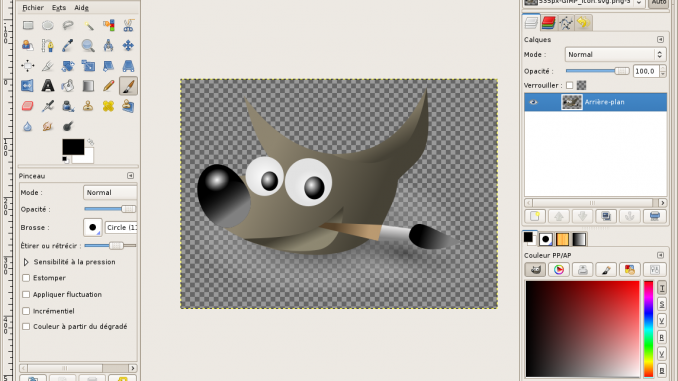This screenshot has width=678, height=381.
Task: Select the Free Select lasso tool
Action: [x=68, y=25]
